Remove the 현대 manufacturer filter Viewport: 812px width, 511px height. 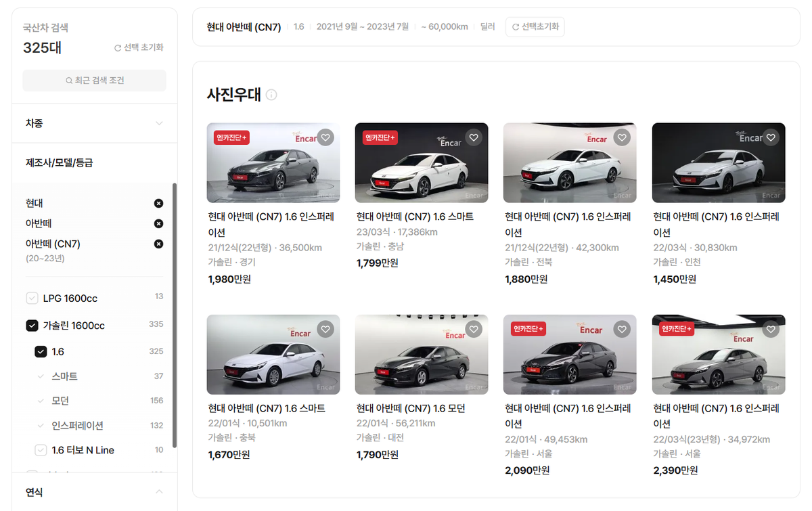158,203
